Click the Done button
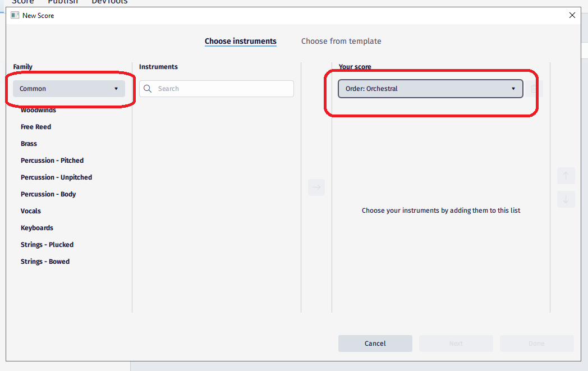This screenshot has width=588, height=371. tap(536, 343)
